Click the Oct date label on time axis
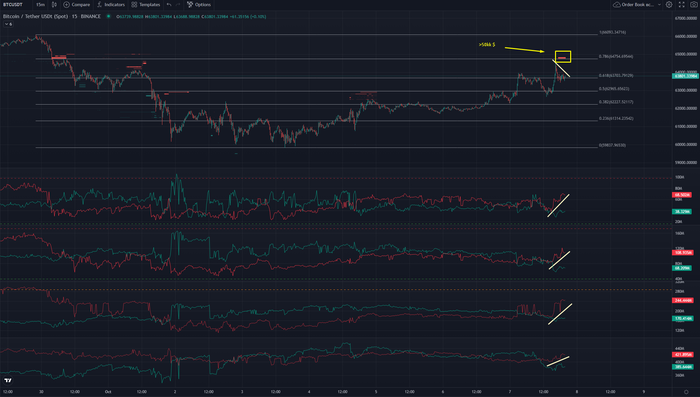Screen dimensions: 700x397 click(108, 392)
